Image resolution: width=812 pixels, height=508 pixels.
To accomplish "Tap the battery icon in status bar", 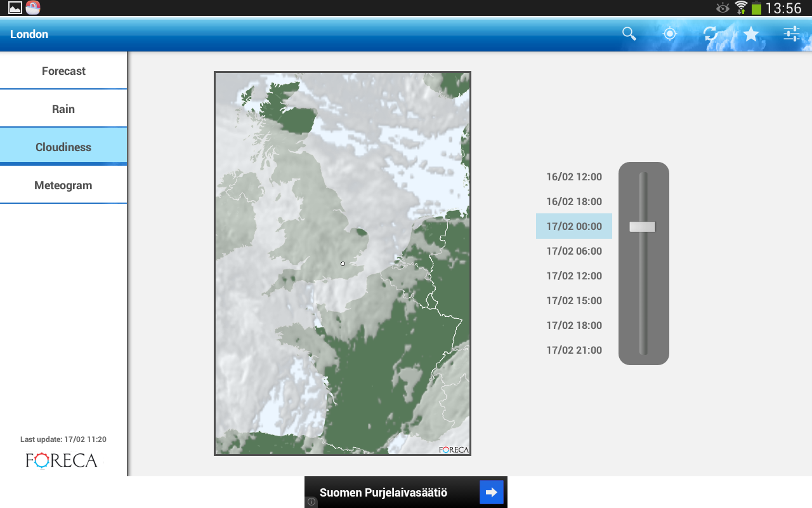I will (756, 8).
